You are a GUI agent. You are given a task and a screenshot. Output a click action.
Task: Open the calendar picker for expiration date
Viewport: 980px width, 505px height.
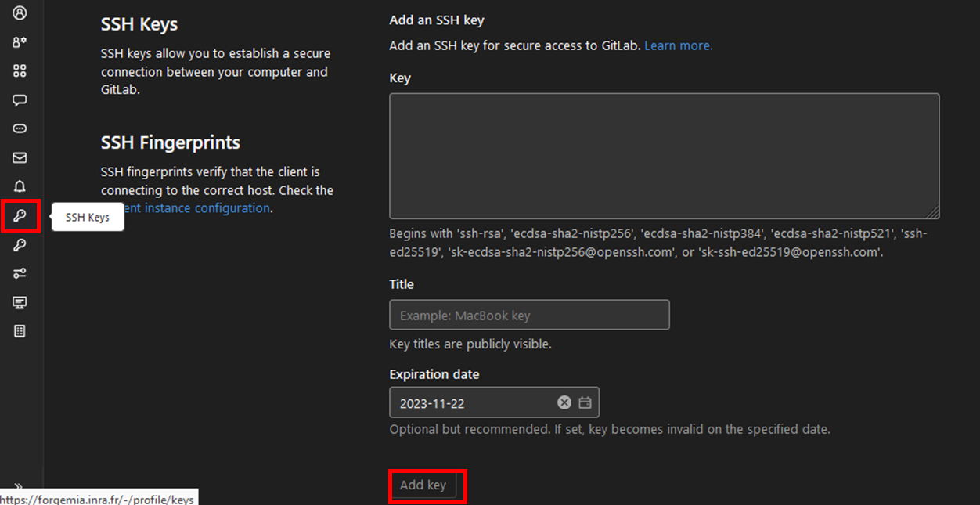(x=585, y=402)
